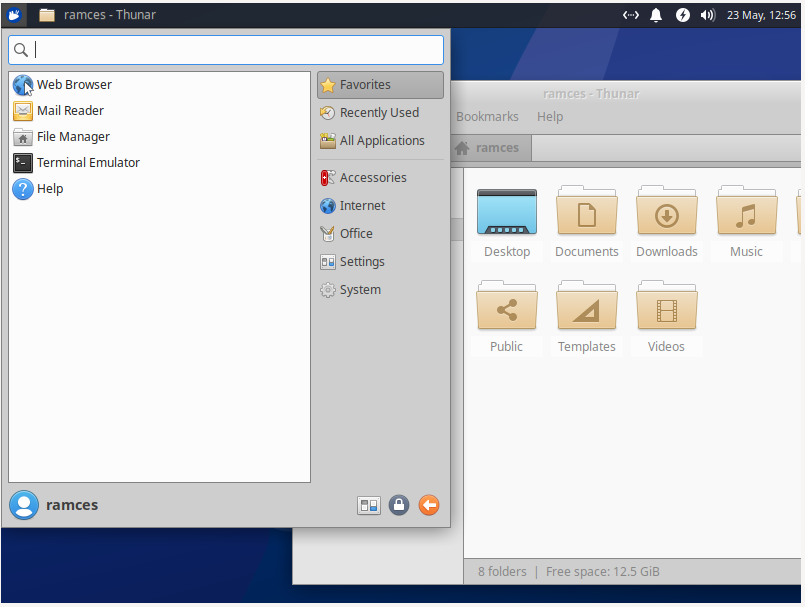
Task: Click the network status icon in the panel
Action: pyautogui.click(x=630, y=14)
